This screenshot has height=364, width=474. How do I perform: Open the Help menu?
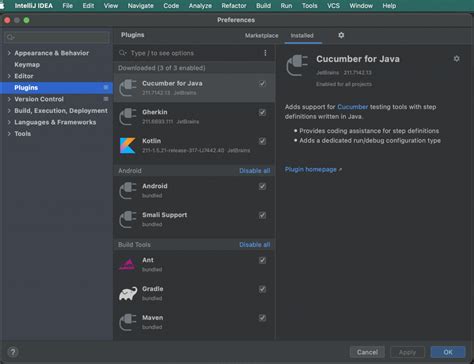389,6
